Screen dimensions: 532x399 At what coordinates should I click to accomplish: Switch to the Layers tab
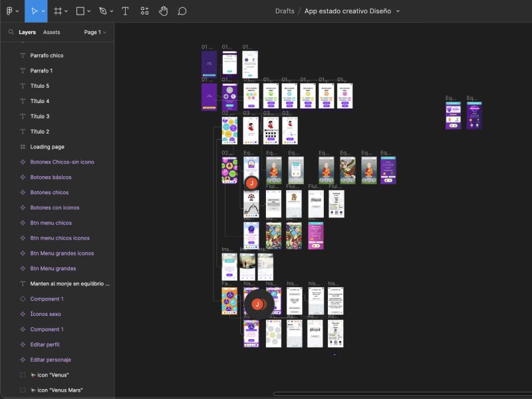(x=27, y=31)
